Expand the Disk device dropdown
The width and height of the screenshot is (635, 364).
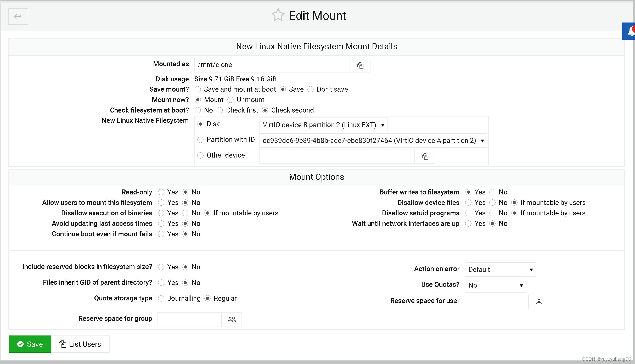(x=323, y=125)
